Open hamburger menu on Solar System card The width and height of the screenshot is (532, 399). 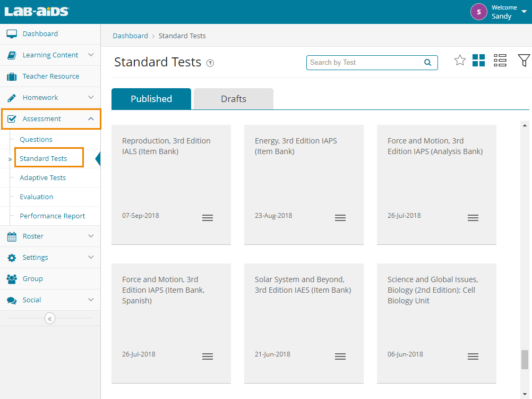(x=340, y=356)
